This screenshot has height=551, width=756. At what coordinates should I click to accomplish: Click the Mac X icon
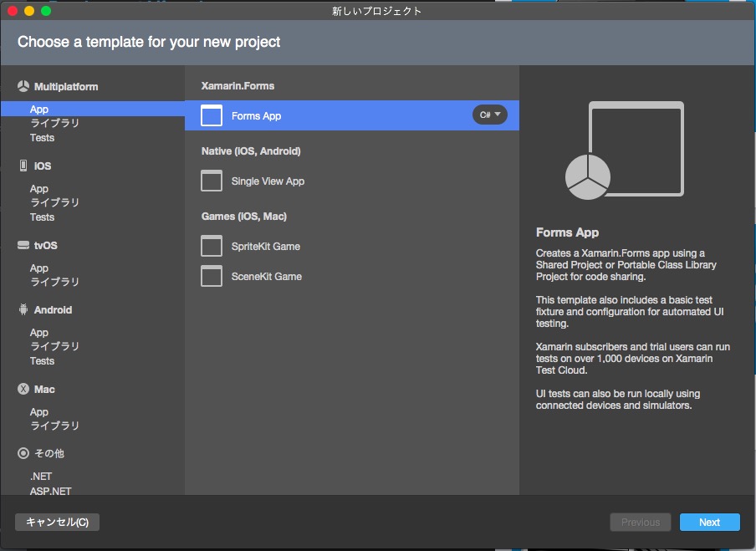click(23, 389)
